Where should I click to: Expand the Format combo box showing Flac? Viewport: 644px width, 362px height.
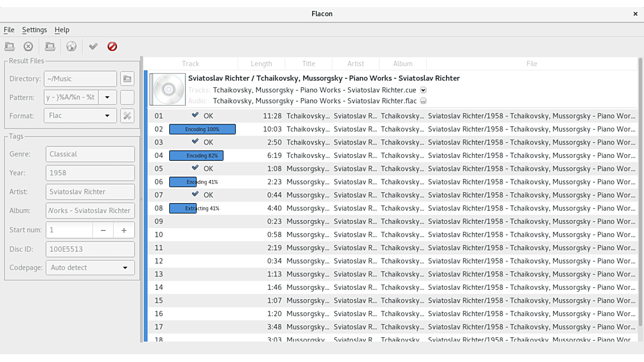(80, 116)
